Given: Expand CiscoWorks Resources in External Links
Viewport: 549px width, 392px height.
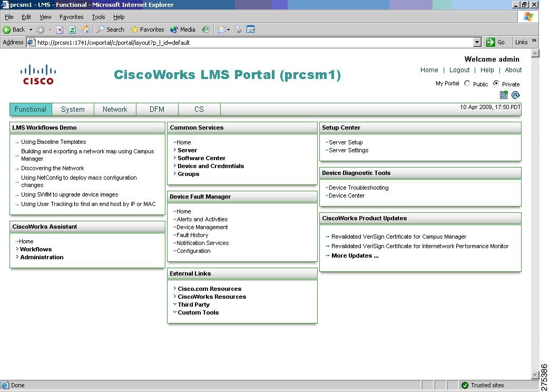Looking at the screenshot, I should (x=174, y=296).
